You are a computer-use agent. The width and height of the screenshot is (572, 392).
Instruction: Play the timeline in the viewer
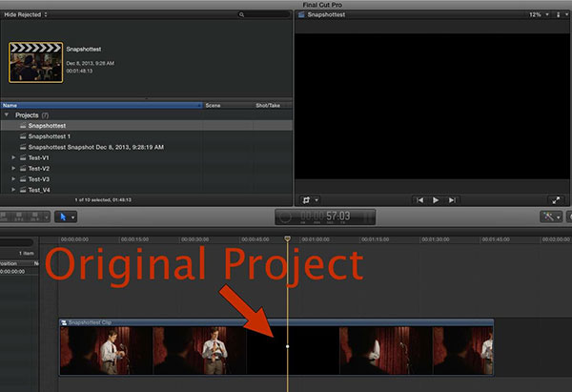[x=436, y=200]
